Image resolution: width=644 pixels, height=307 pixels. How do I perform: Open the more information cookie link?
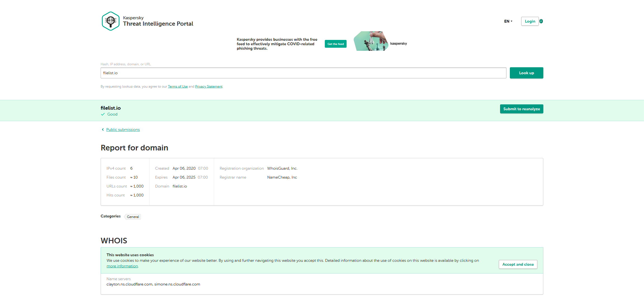click(122, 266)
